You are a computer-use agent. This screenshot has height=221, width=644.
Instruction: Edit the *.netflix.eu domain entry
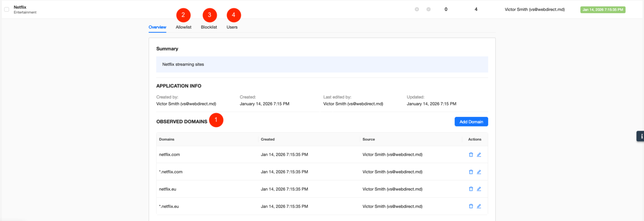tap(479, 206)
